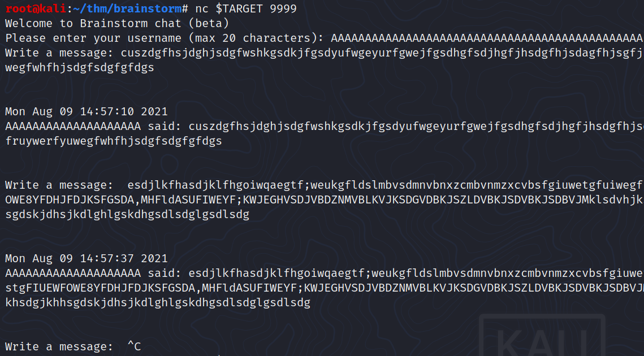Click the second "said:" line starting esdjlkfhasdjkl

(x=322, y=273)
